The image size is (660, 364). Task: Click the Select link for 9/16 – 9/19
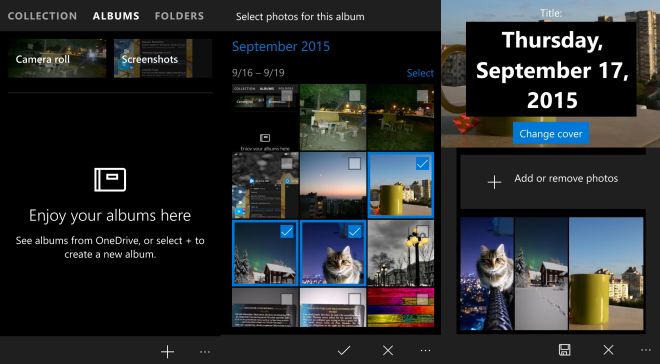coord(420,73)
